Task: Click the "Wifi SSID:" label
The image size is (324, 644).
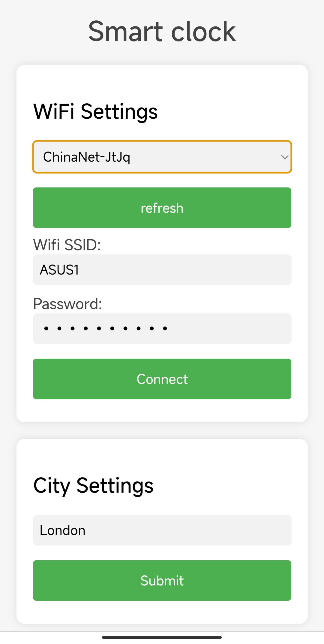Action: coord(67,245)
